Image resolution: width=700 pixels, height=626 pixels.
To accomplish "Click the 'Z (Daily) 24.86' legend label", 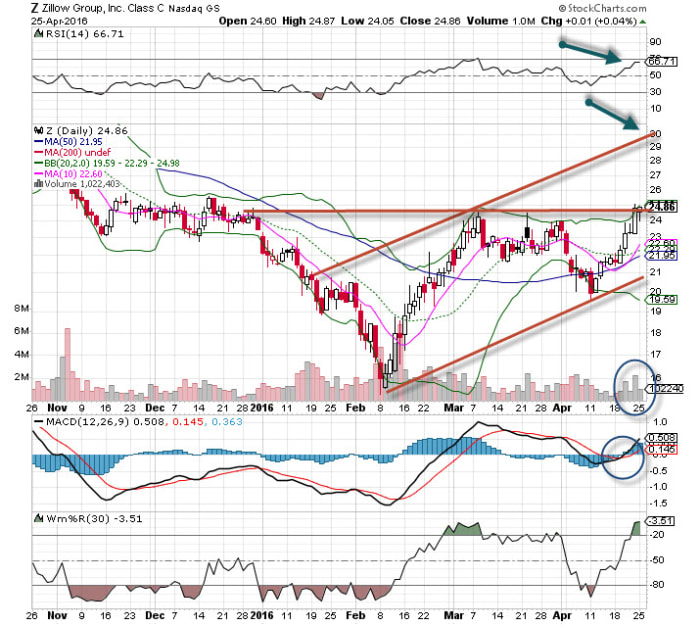I will coord(87,131).
